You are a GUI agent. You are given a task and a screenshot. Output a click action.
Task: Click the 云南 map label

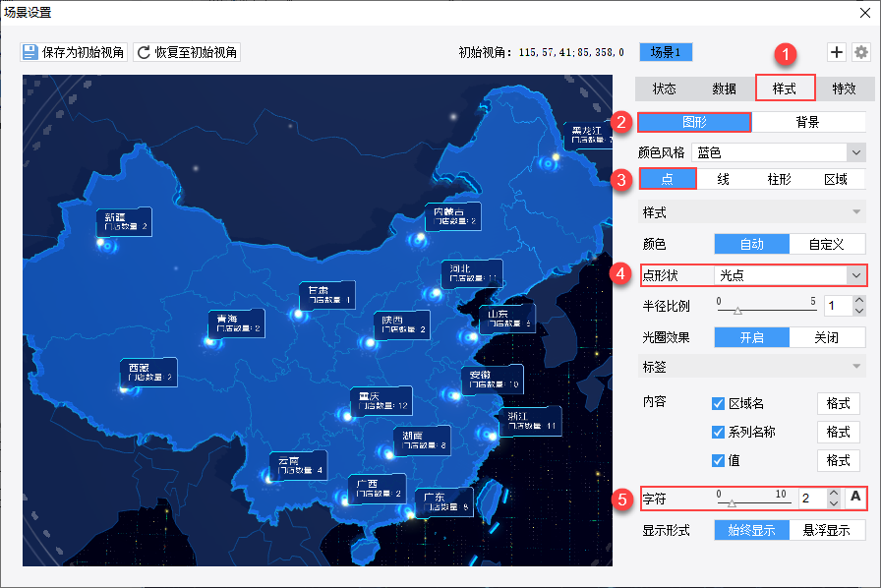coord(298,465)
